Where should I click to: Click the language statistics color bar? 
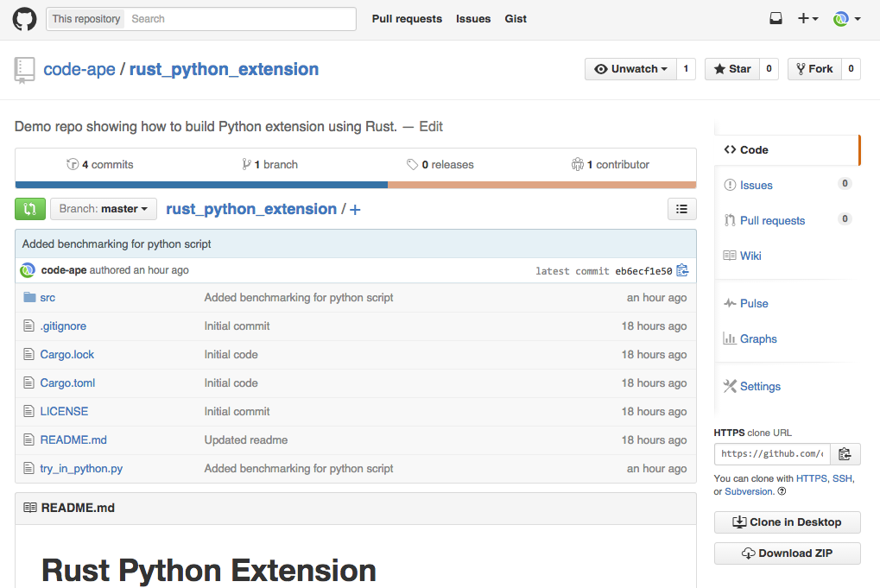point(355,185)
